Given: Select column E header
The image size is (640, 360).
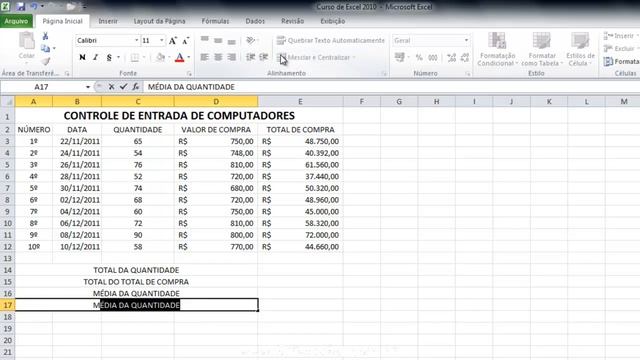Looking at the screenshot, I should pos(300,101).
